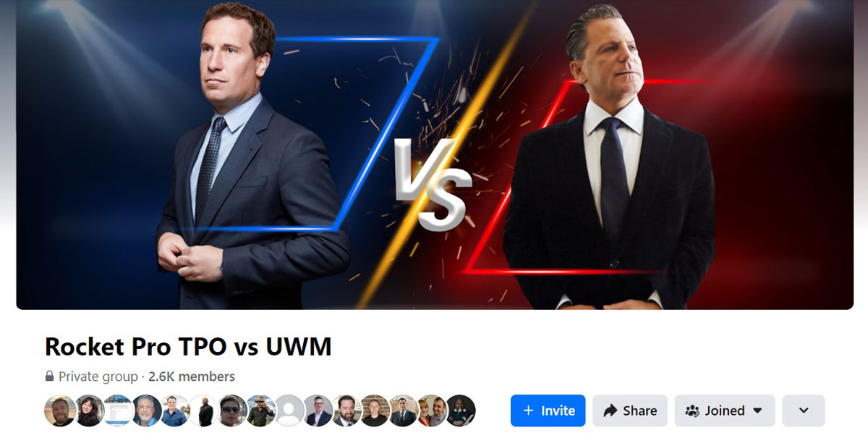Image resolution: width=868 pixels, height=446 pixels.
Task: Click the Private group label
Action: [98, 376]
